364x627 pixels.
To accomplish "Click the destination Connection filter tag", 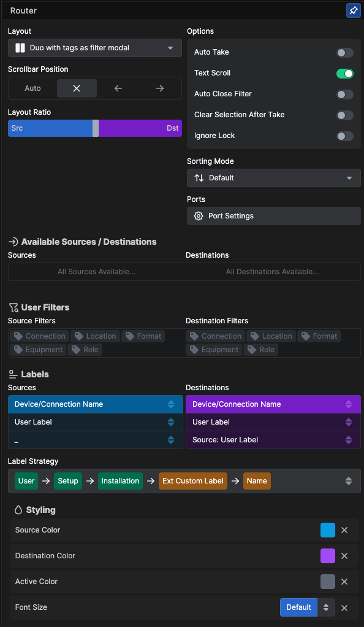I will 215,336.
